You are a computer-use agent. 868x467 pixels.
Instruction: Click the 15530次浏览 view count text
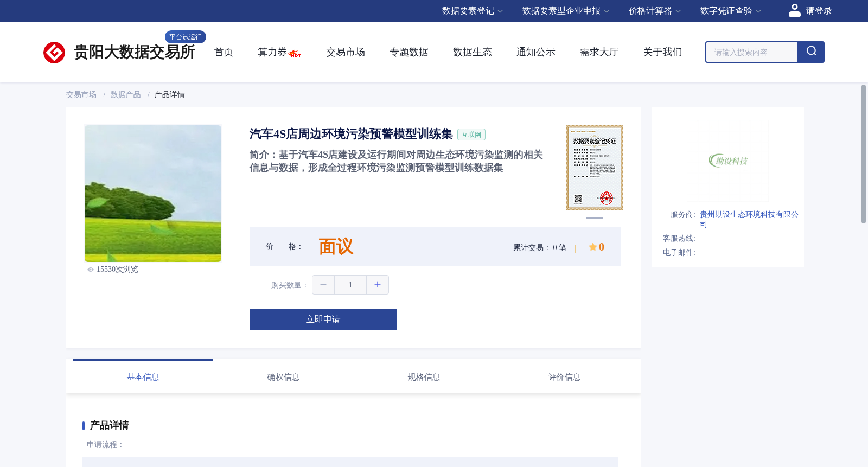click(x=117, y=270)
